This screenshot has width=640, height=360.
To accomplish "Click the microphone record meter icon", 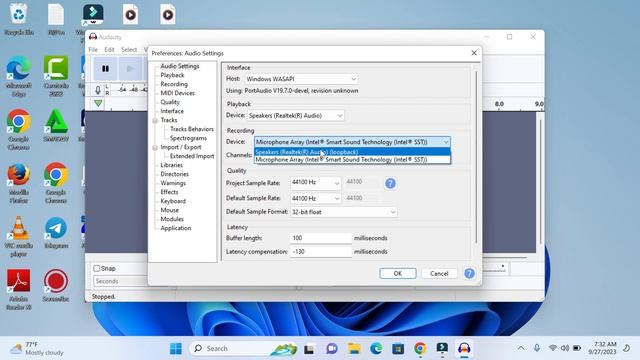I will coord(98,90).
